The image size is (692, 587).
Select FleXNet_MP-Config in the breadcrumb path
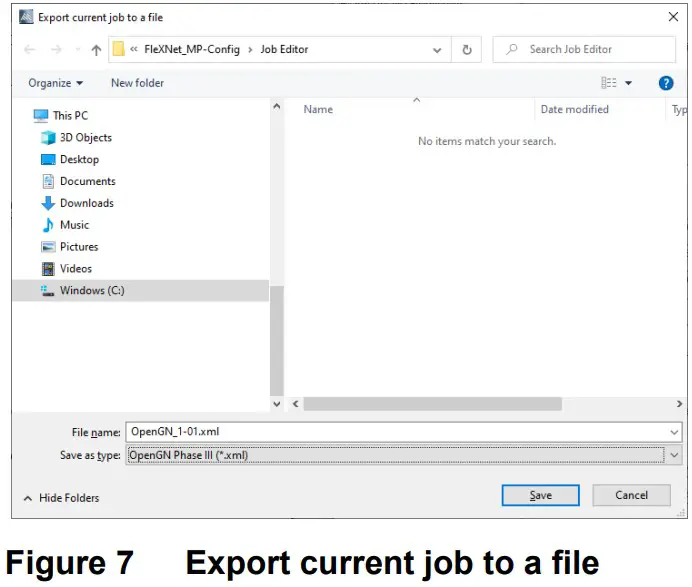192,49
